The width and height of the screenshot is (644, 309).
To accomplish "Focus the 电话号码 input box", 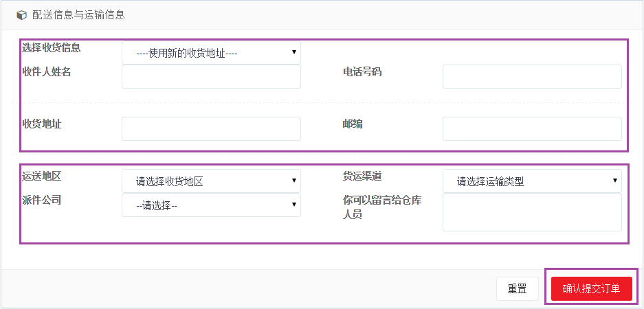I will [532, 76].
